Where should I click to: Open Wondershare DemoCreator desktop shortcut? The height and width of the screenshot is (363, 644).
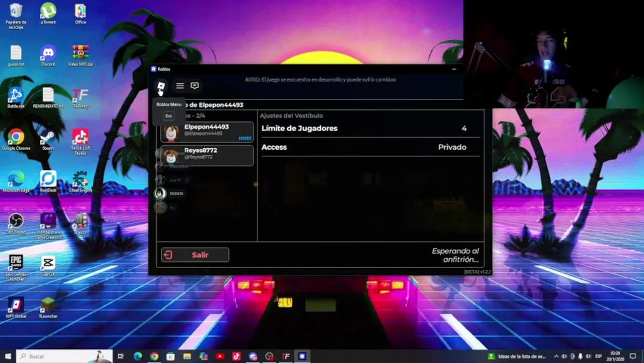48,226
